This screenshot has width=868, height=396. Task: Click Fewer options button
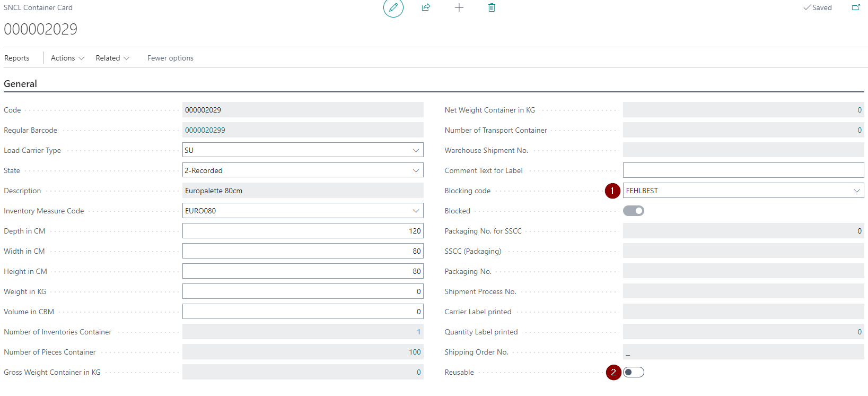[170, 58]
